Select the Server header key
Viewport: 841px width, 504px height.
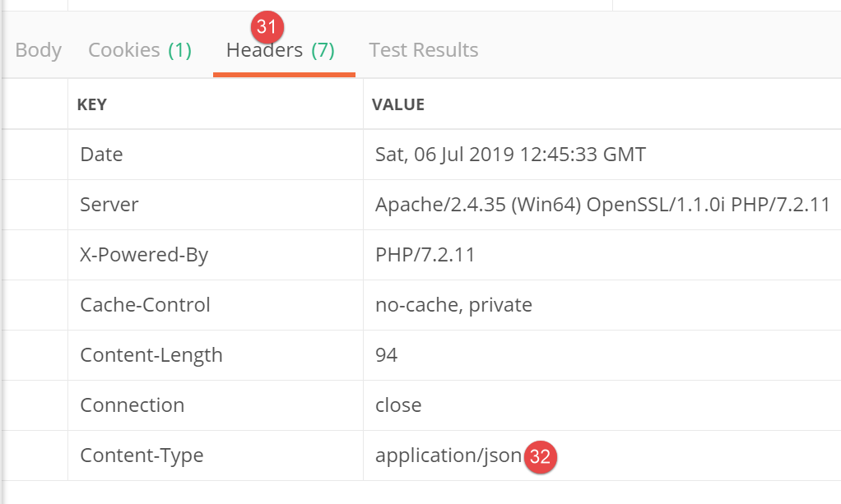pyautogui.click(x=109, y=205)
